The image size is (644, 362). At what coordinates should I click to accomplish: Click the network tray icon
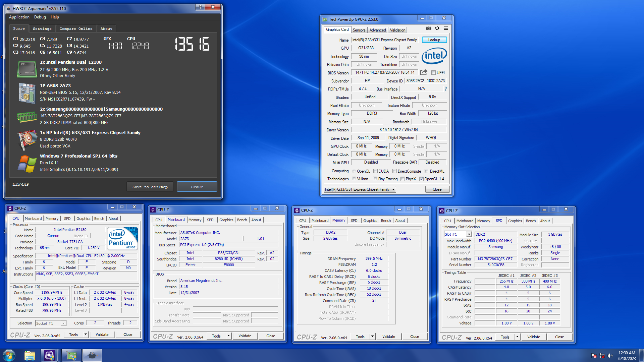pyautogui.click(x=602, y=356)
